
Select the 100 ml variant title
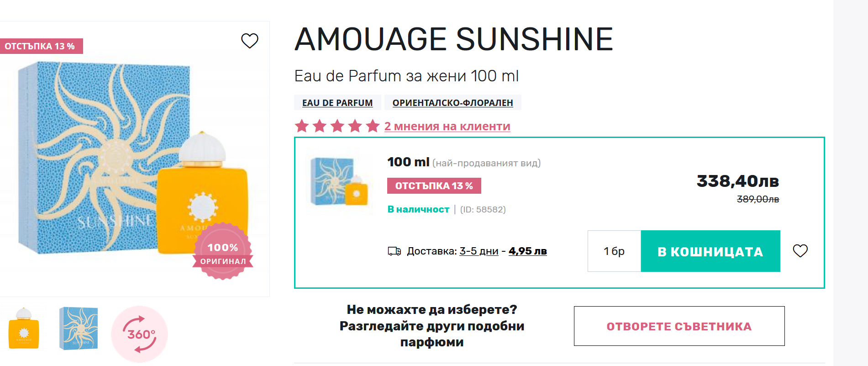pyautogui.click(x=408, y=162)
